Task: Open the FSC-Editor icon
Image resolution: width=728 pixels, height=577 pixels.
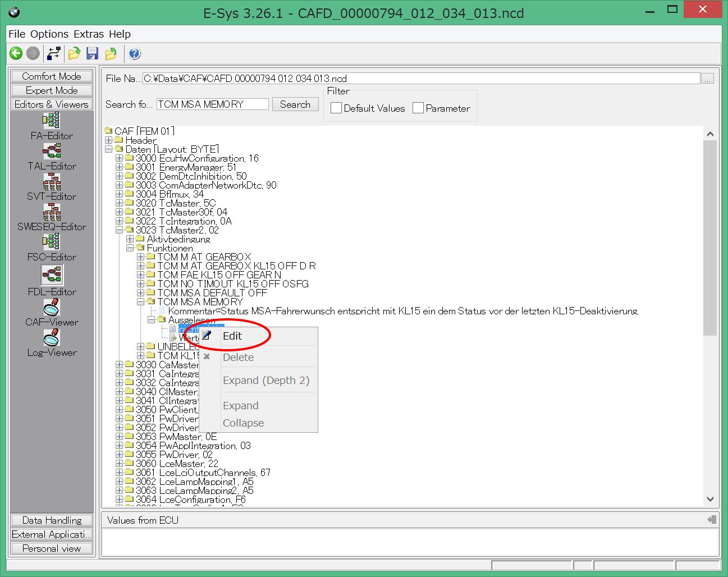Action: [x=52, y=242]
